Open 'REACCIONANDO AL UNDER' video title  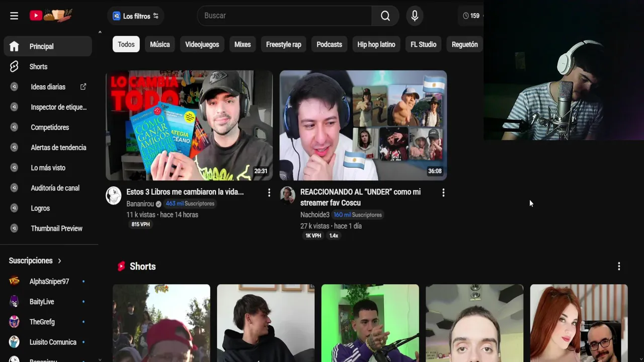pyautogui.click(x=360, y=197)
